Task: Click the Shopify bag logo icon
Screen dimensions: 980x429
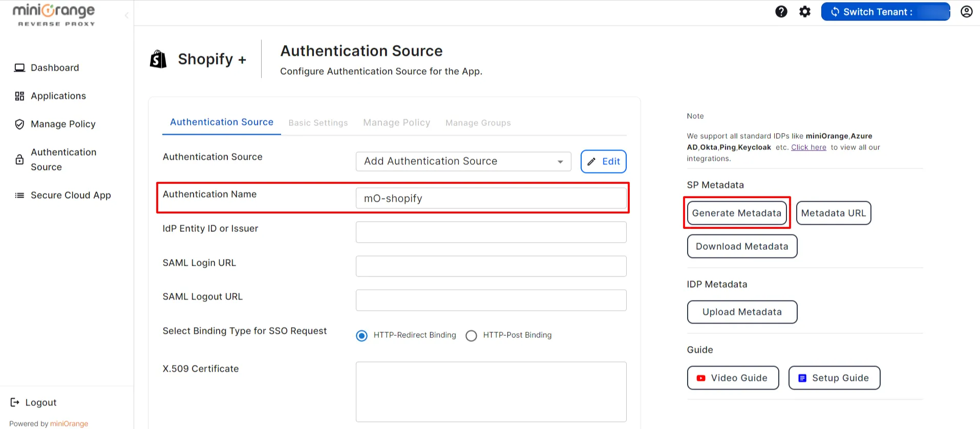Action: point(158,59)
